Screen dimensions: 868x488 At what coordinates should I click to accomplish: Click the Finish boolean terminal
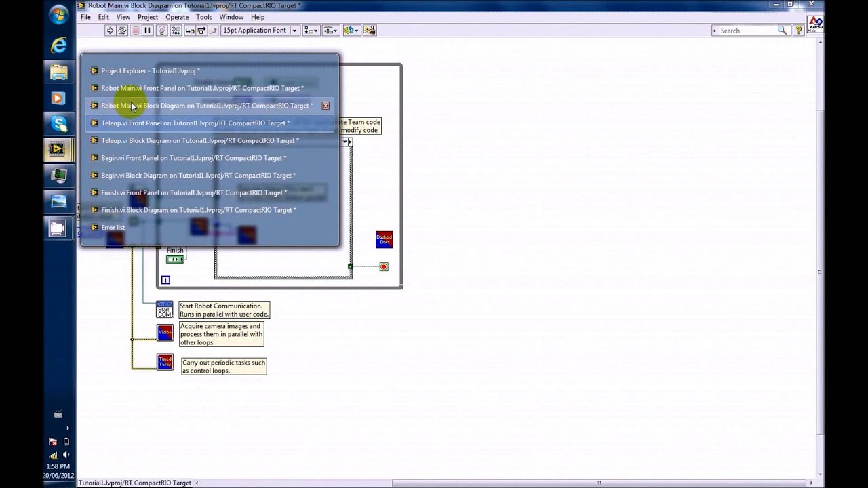(175, 259)
